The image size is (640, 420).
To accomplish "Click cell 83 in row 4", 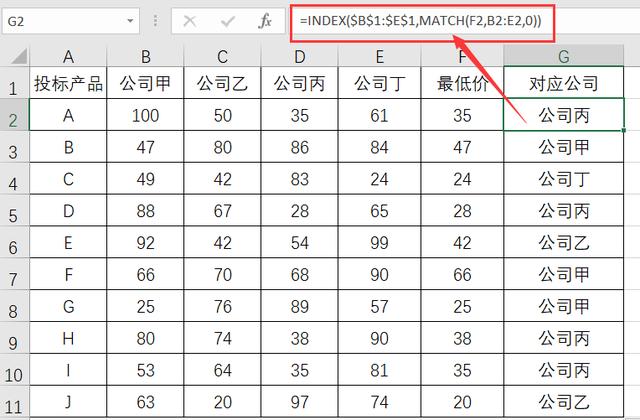I will (300, 179).
